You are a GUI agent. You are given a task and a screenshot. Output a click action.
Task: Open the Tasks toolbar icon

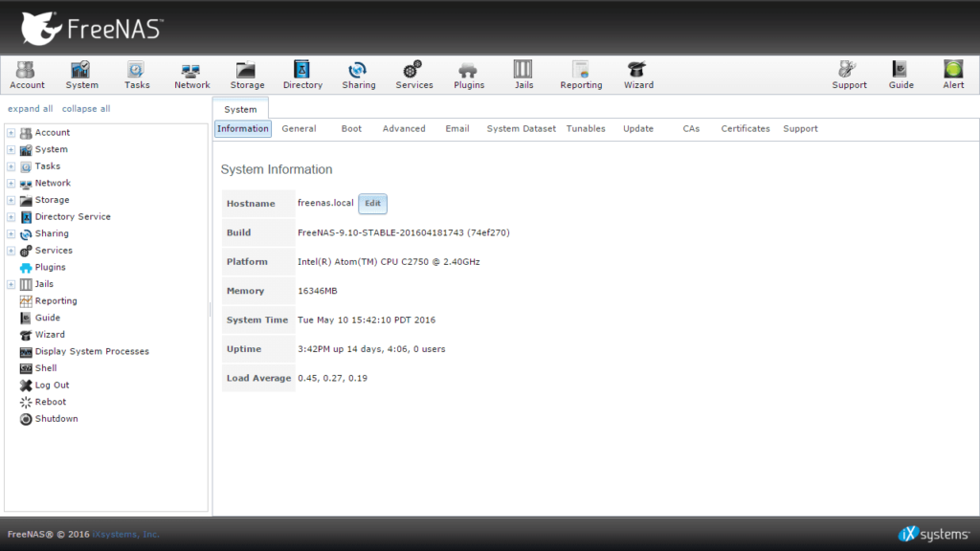coord(137,75)
